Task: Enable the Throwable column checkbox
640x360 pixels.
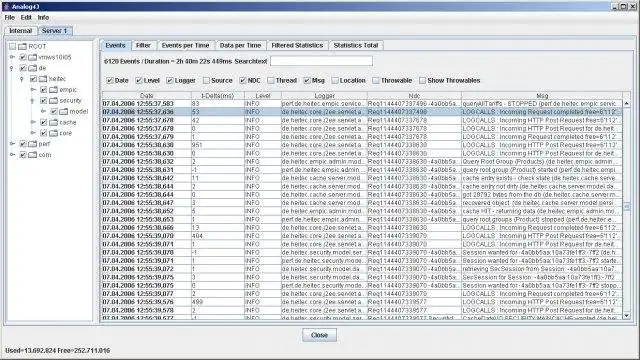Action: pos(376,80)
